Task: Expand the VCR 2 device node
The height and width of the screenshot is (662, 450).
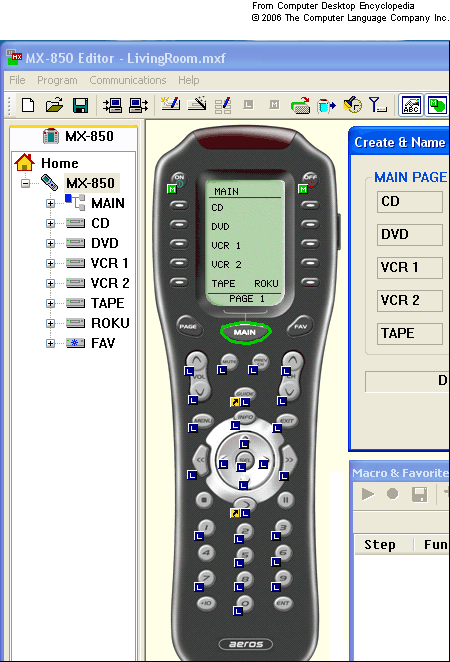Action: [x=50, y=283]
